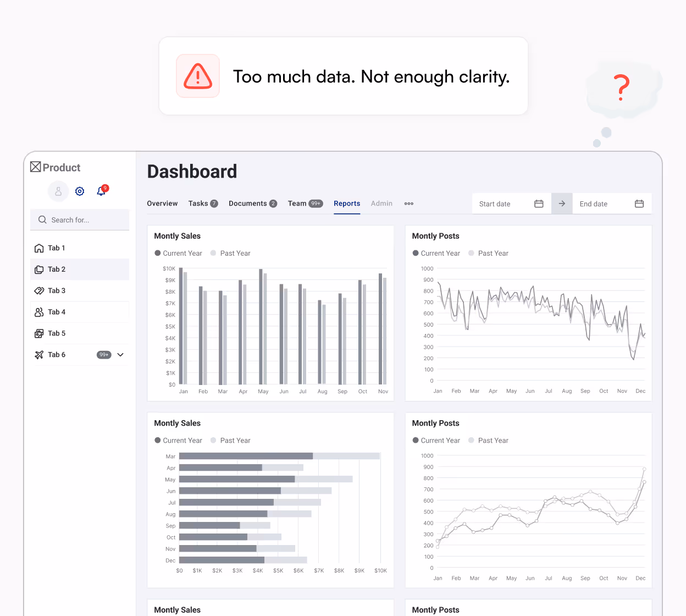Open Tab 3 in sidebar
This screenshot has height=616, width=686.
pyautogui.click(x=80, y=291)
